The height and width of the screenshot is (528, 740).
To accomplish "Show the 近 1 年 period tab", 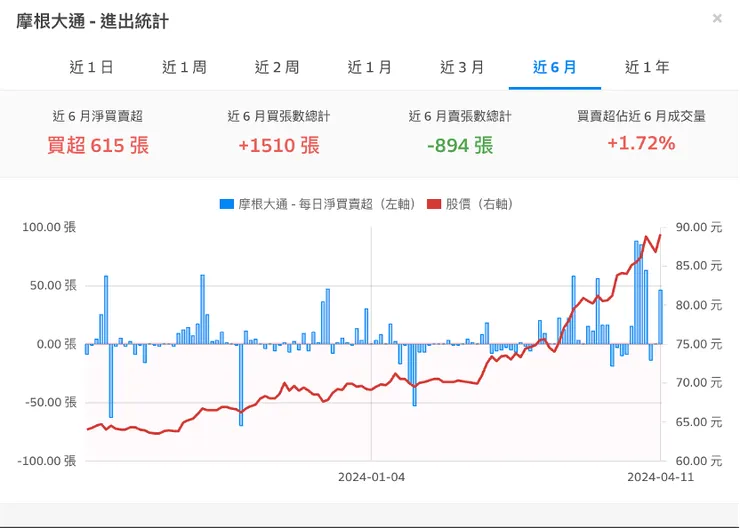I will coord(647,67).
